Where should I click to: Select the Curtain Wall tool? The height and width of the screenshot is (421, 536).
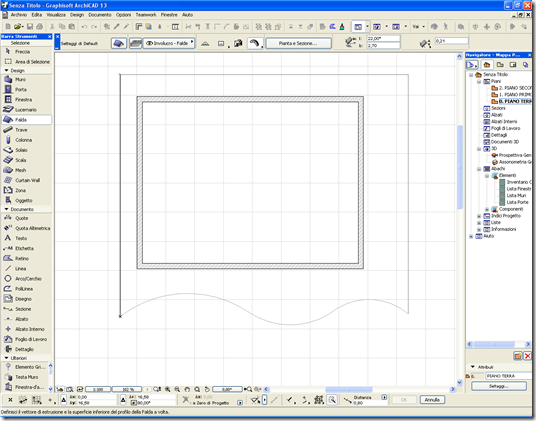[26, 180]
